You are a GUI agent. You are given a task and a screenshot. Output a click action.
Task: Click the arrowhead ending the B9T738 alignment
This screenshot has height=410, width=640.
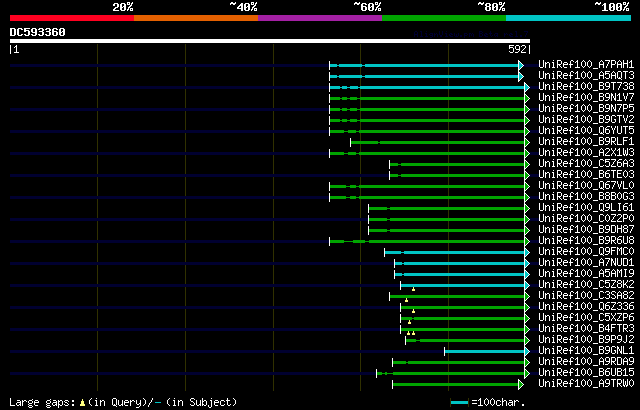(x=527, y=87)
